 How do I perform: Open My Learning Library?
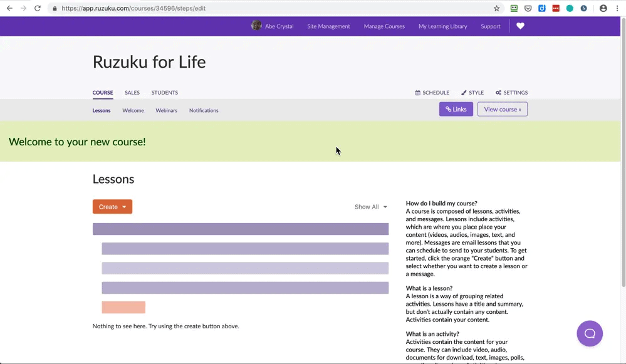coord(442,26)
